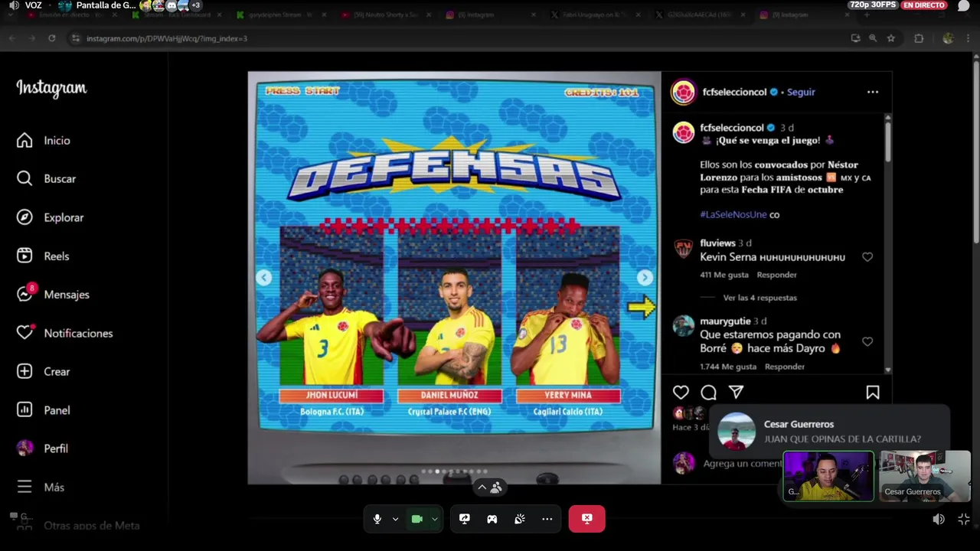Click the stream volume speaker icon

[939, 519]
